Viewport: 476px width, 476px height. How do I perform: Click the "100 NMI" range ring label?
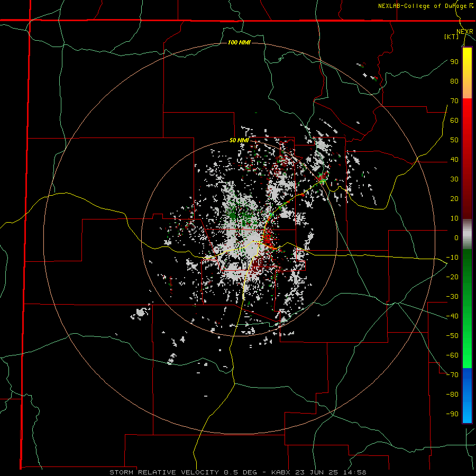click(239, 42)
